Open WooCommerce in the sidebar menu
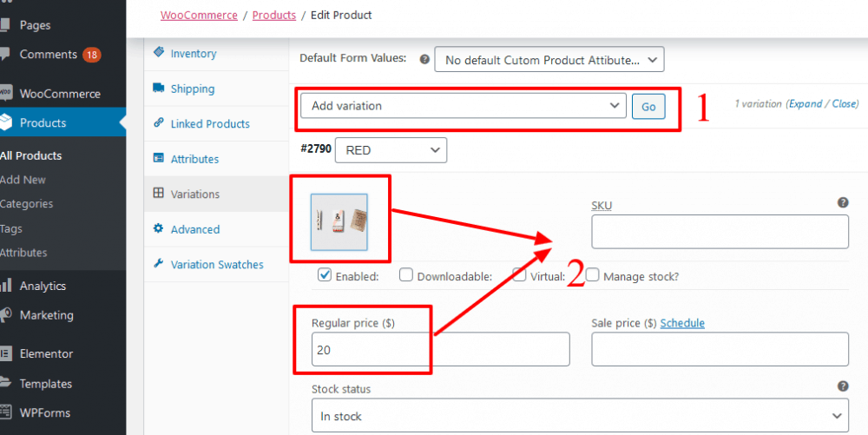The image size is (868, 435). point(60,94)
